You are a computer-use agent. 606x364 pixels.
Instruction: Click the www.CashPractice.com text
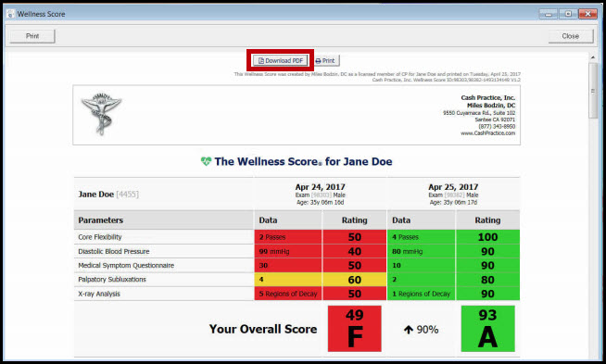coord(487,133)
